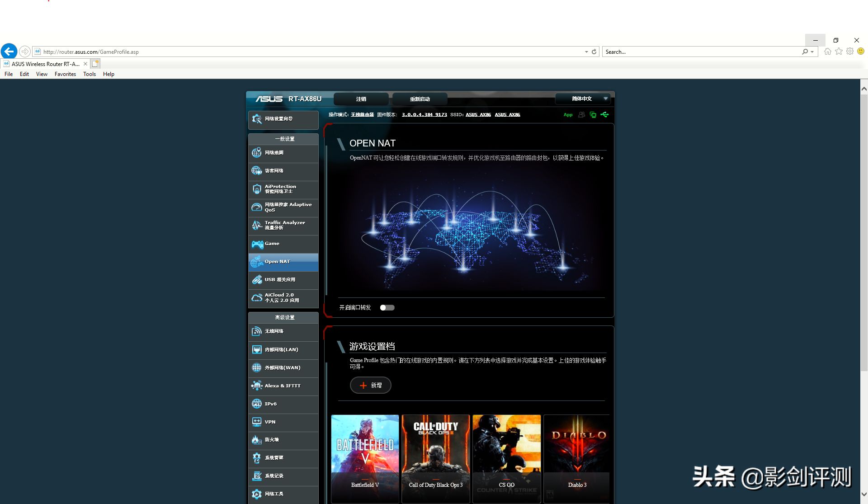Open the Firewall flame icon

point(257,440)
